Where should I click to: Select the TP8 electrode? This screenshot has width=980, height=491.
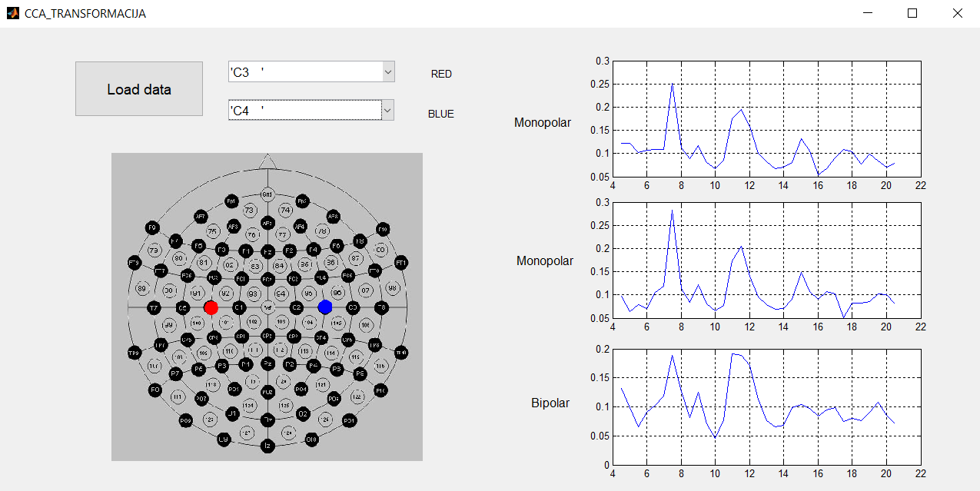tap(375, 347)
